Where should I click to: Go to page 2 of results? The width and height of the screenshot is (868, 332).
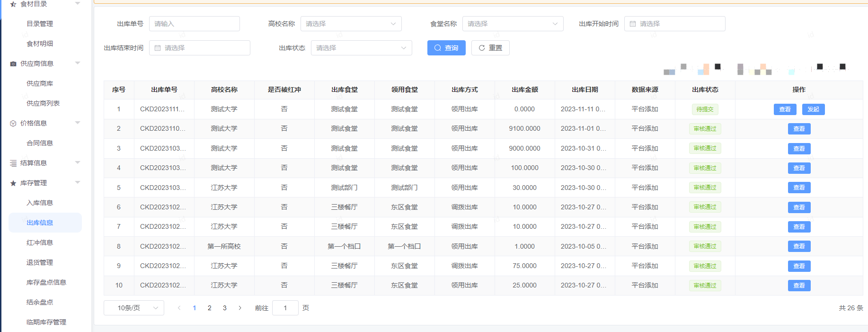coord(210,308)
